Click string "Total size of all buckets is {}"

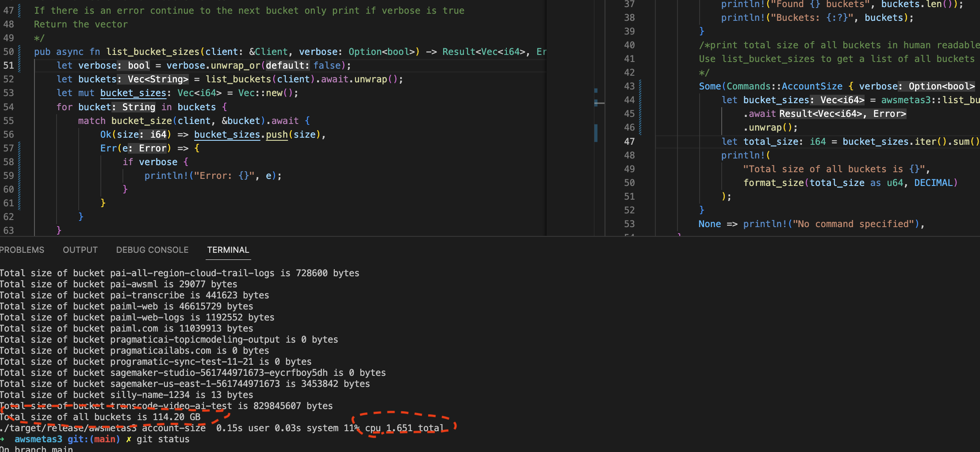tap(834, 169)
